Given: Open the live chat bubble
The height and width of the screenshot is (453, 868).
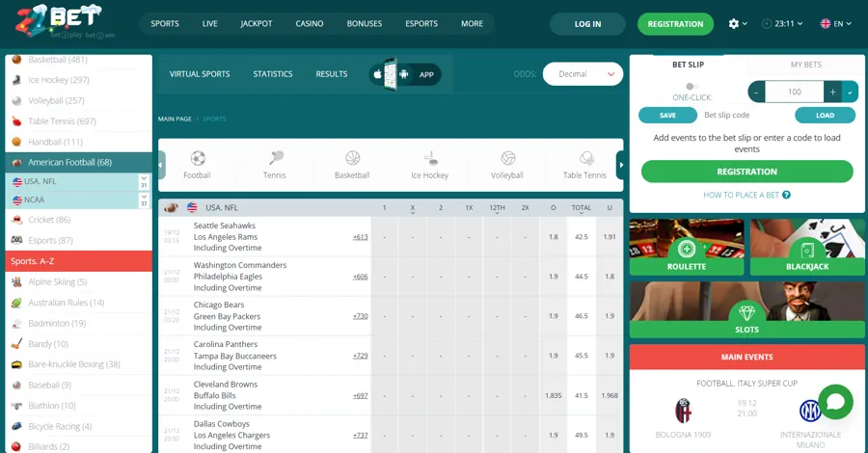Looking at the screenshot, I should pyautogui.click(x=835, y=402).
